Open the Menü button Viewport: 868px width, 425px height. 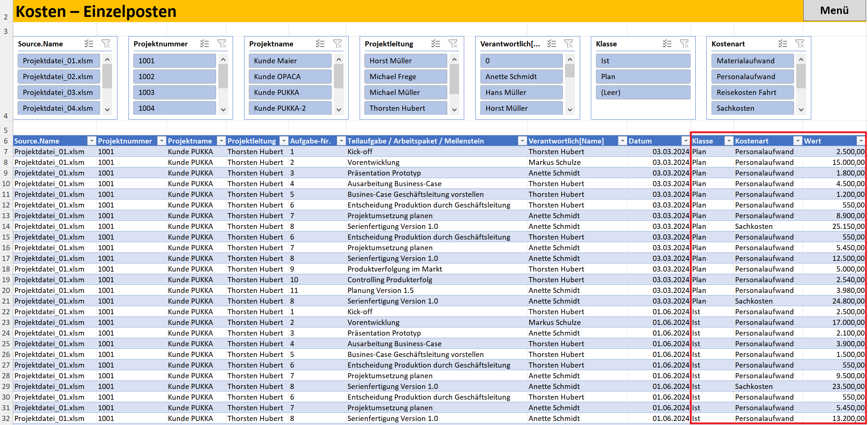tap(834, 10)
